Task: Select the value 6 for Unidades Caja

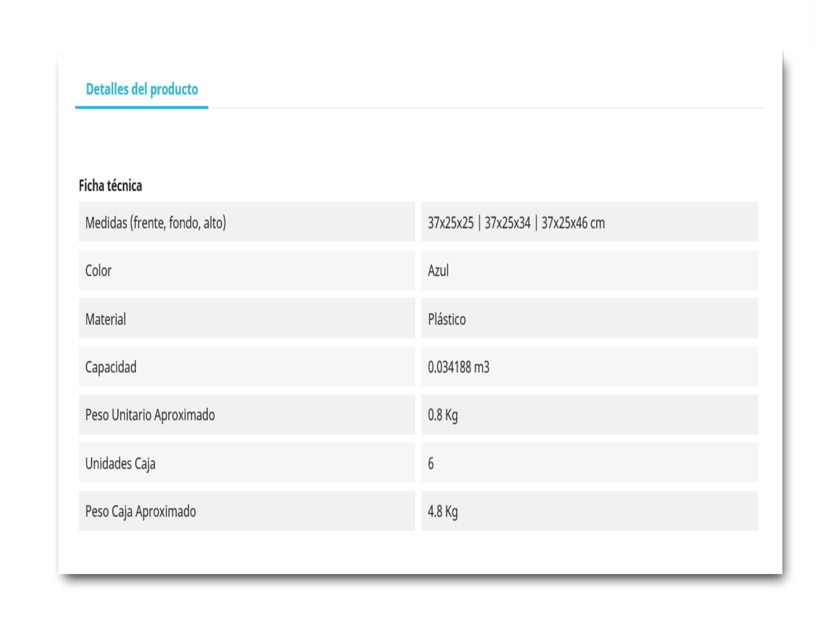Action: (x=431, y=463)
